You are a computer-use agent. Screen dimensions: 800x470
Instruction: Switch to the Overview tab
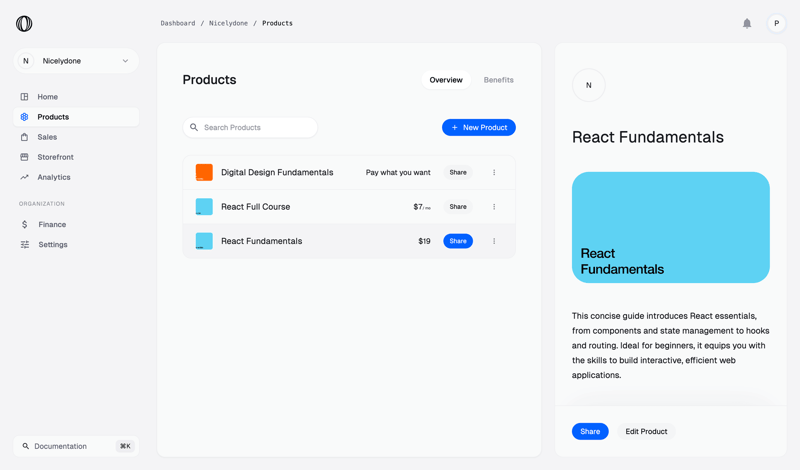pos(446,80)
